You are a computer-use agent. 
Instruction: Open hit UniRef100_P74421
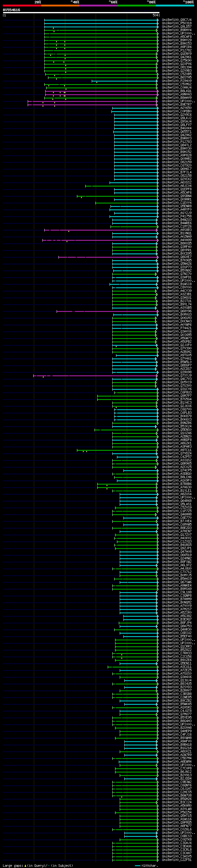pyautogui.click(x=176, y=328)
